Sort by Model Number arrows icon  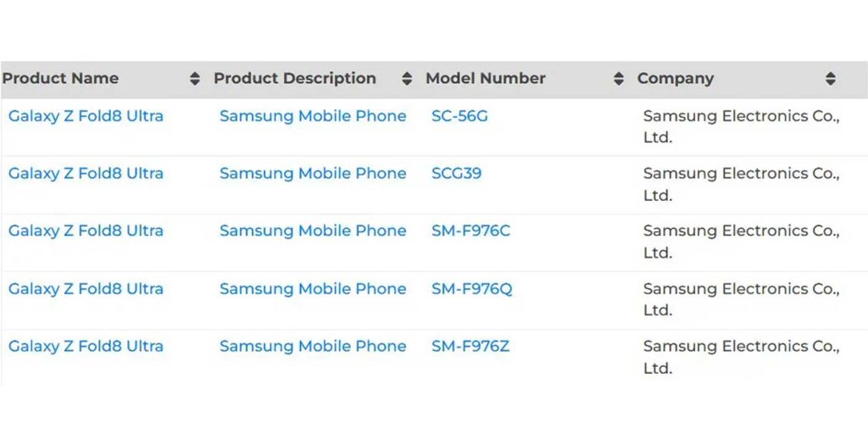pyautogui.click(x=619, y=79)
